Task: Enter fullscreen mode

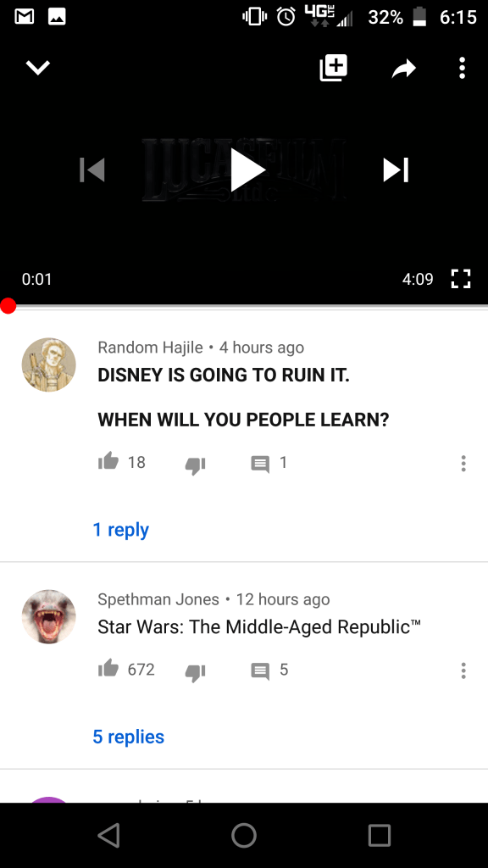Action: tap(460, 278)
